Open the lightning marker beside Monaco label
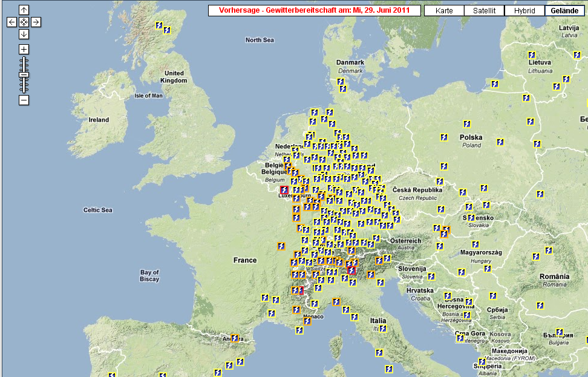The height and width of the screenshot is (377, 588). coord(307,321)
